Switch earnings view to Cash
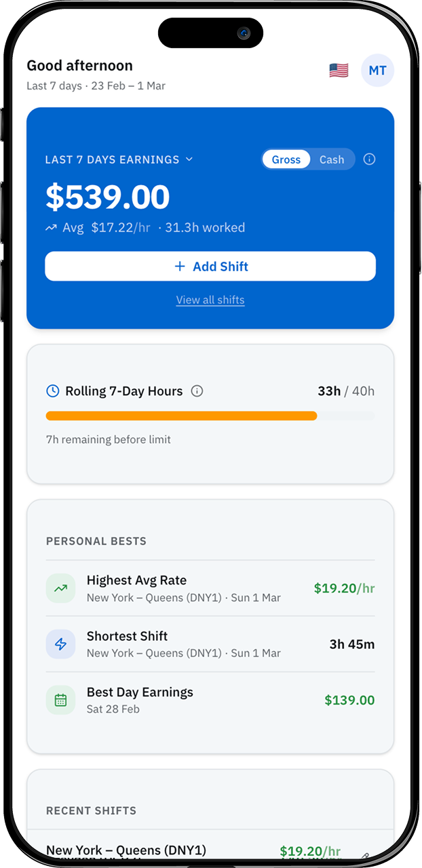The height and width of the screenshot is (868, 422). point(332,159)
